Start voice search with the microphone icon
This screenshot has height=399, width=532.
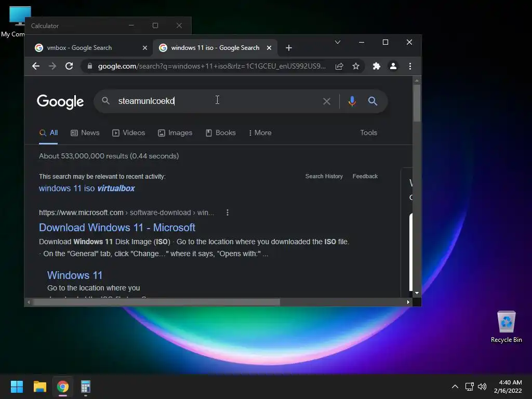tap(352, 101)
